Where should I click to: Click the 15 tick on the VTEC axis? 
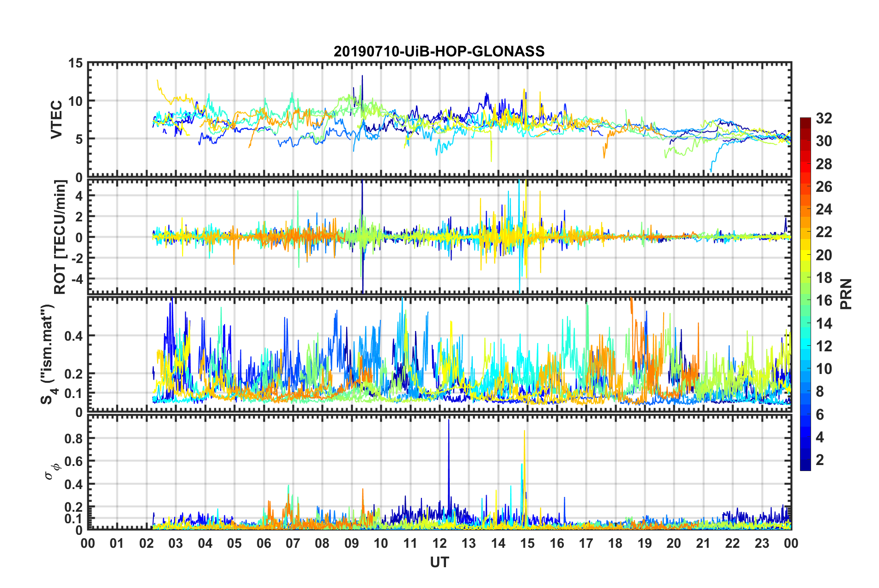point(75,63)
